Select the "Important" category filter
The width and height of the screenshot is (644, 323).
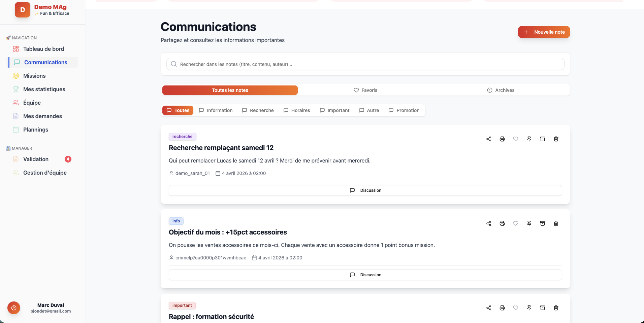click(x=334, y=110)
